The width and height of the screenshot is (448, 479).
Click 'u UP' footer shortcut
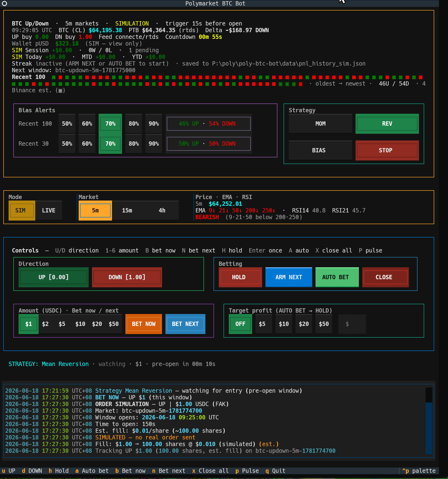[x=8, y=471]
